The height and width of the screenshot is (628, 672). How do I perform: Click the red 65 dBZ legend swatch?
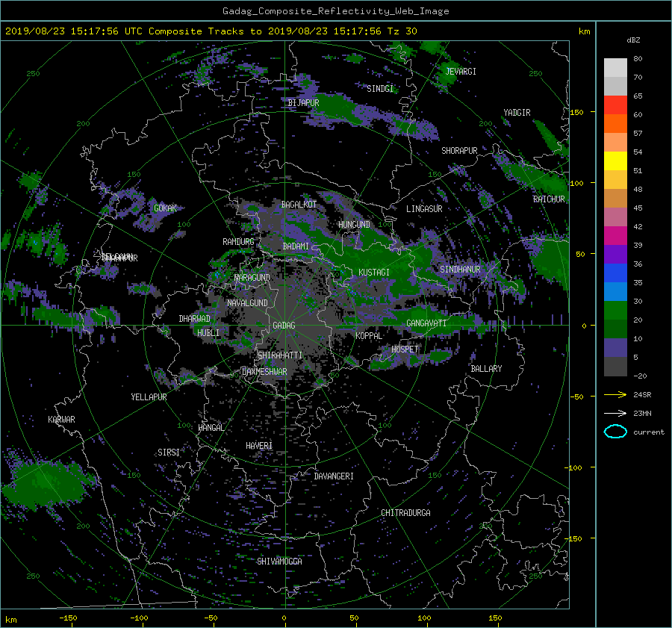click(615, 105)
